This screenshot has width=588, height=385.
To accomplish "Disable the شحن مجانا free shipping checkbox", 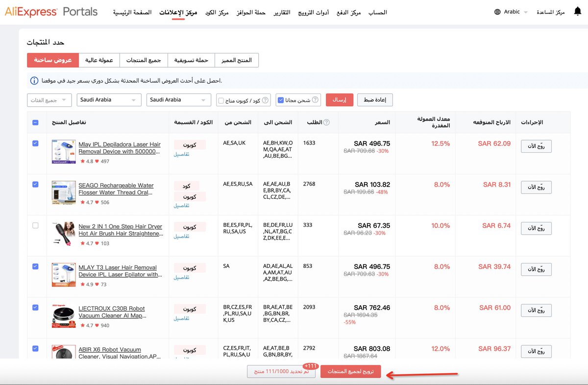I will 280,100.
